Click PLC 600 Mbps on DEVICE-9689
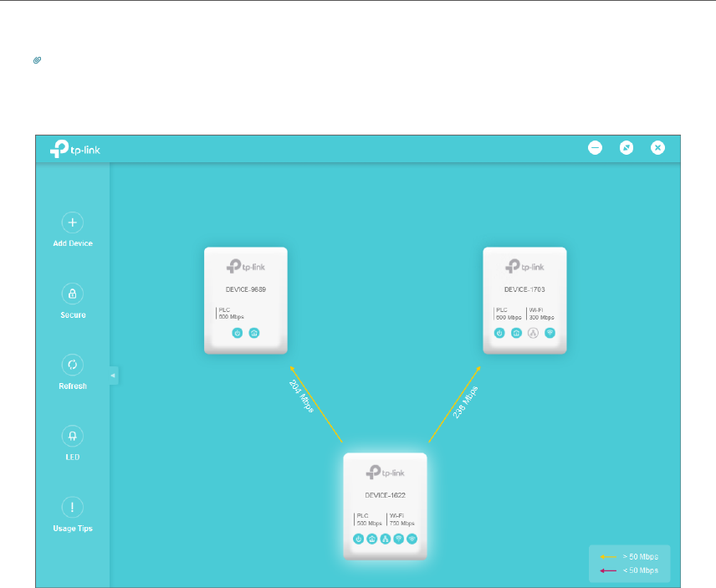The image size is (716, 588). click(x=231, y=313)
